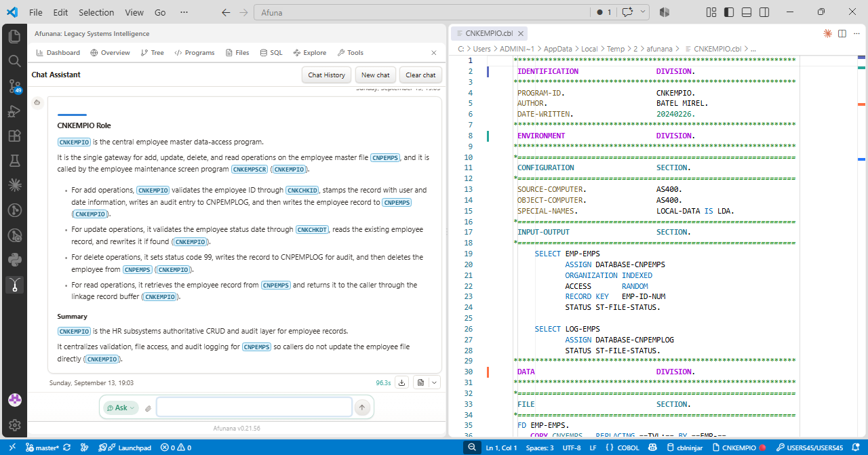Click the CNKCHKID program link
This screenshot has width=868, height=455.
(x=302, y=191)
